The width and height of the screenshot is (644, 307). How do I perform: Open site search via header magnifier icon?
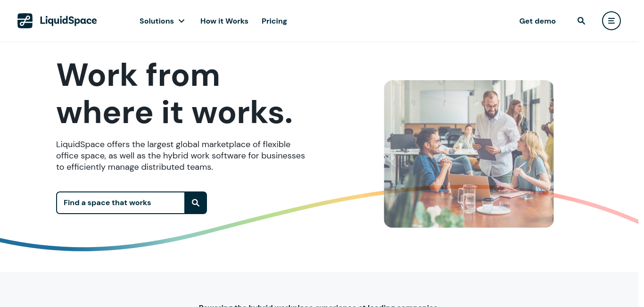[x=581, y=21]
